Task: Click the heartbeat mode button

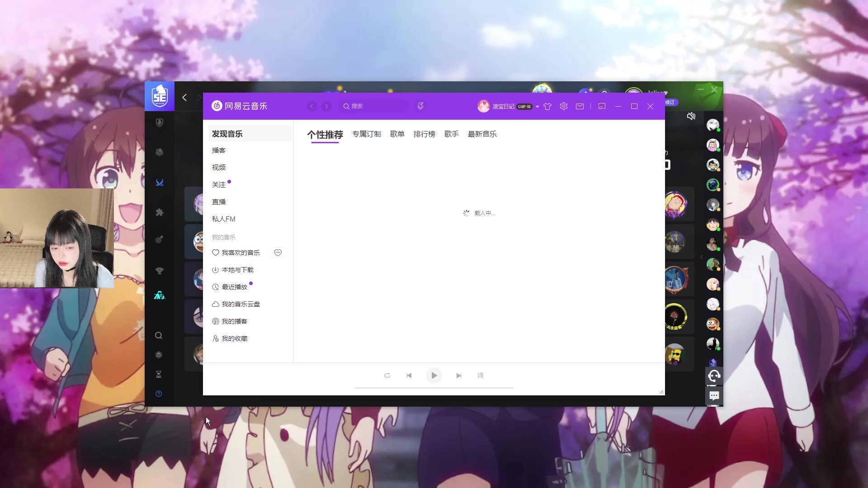Action: coord(278,253)
